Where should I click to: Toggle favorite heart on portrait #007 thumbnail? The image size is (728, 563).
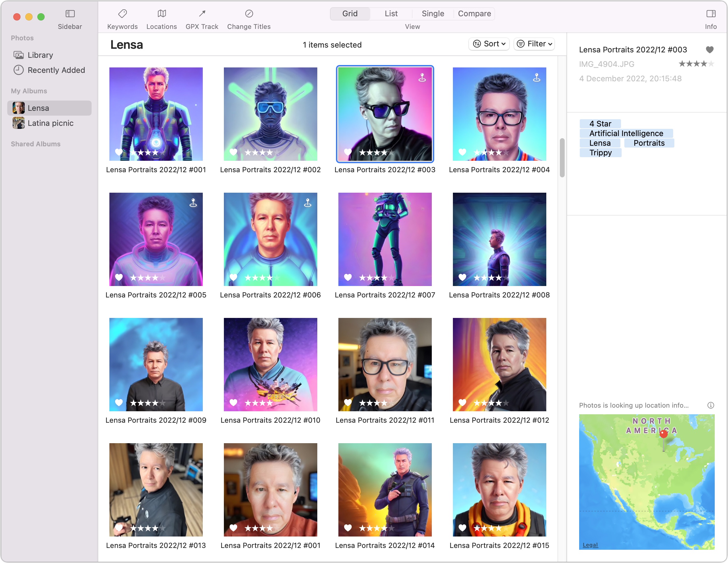coord(348,277)
